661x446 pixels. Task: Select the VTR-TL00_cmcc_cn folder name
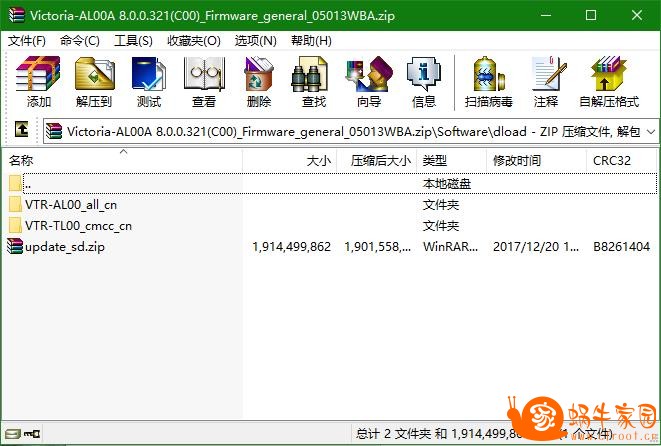click(x=78, y=226)
